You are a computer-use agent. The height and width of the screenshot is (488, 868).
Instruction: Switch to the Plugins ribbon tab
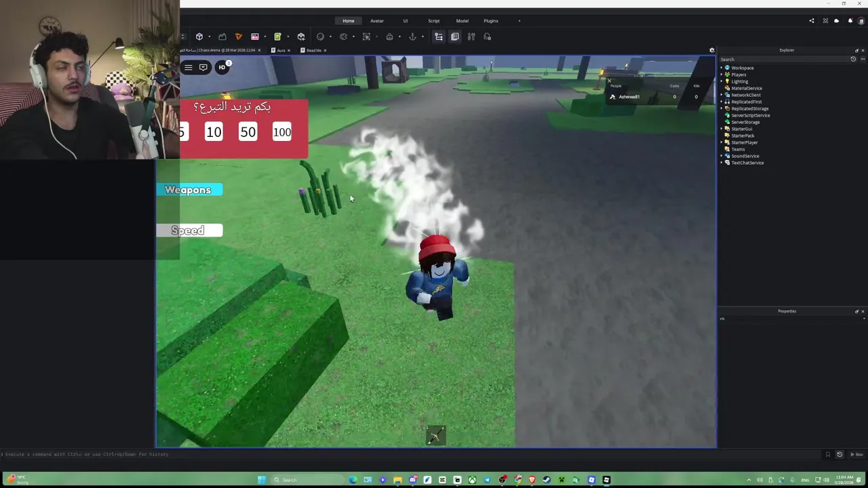pos(491,21)
